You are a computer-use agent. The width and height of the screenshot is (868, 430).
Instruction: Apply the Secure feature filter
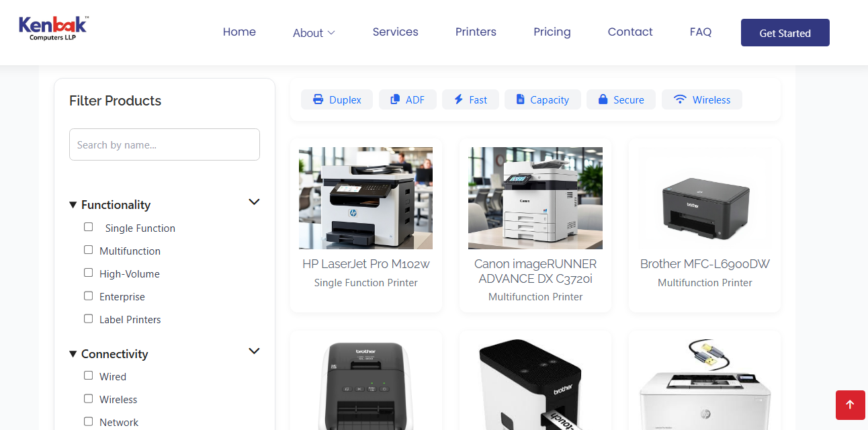pyautogui.click(x=621, y=99)
